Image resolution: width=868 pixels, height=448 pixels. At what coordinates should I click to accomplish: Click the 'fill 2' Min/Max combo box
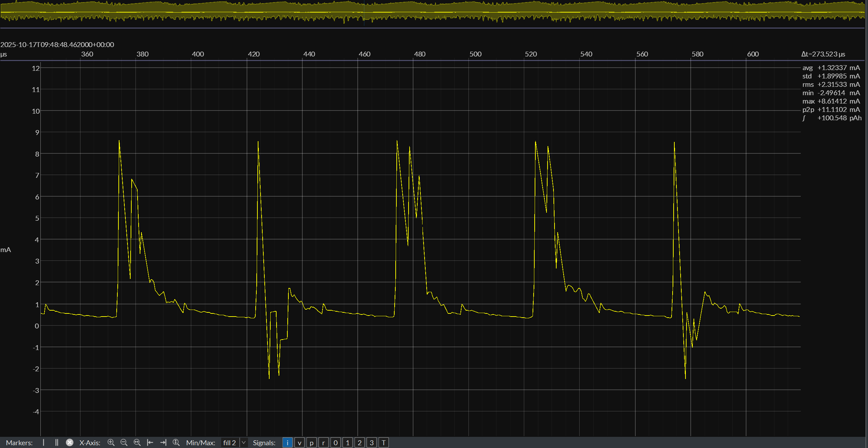(x=230, y=442)
